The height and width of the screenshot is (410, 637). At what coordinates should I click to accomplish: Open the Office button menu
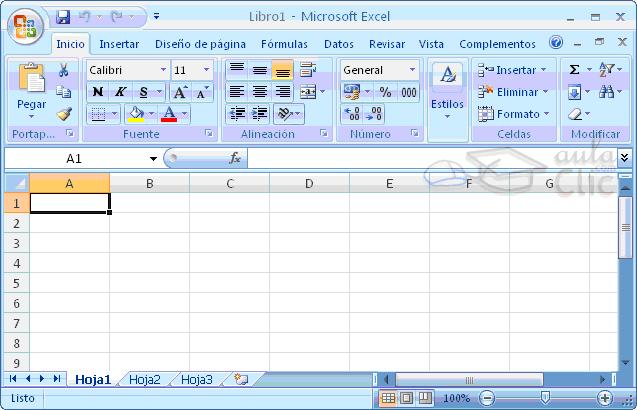pos(25,26)
